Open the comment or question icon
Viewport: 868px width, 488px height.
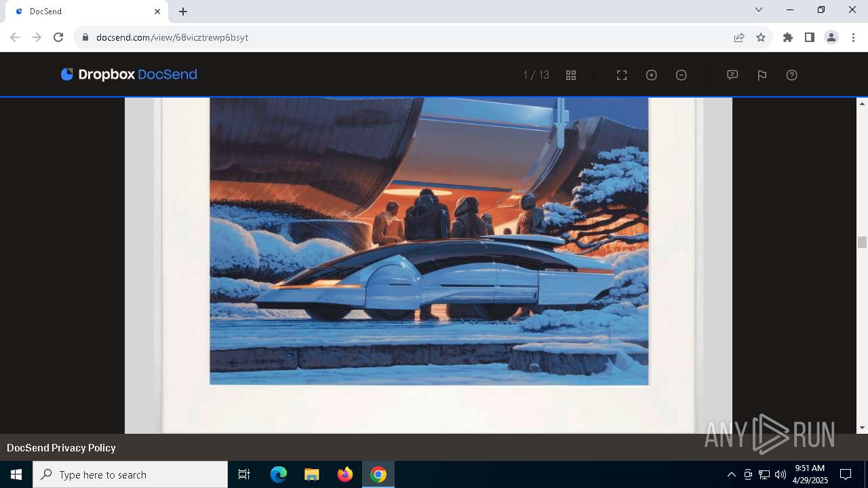732,75
